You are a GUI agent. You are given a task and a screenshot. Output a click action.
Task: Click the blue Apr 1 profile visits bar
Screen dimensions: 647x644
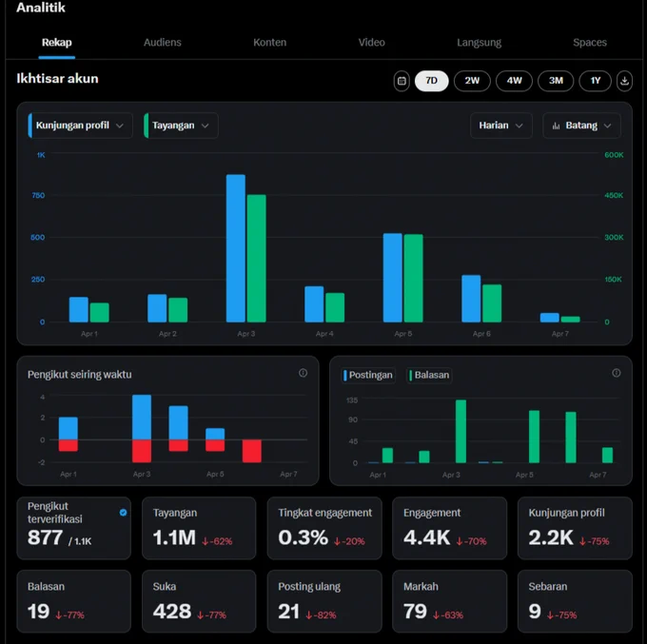(78, 309)
